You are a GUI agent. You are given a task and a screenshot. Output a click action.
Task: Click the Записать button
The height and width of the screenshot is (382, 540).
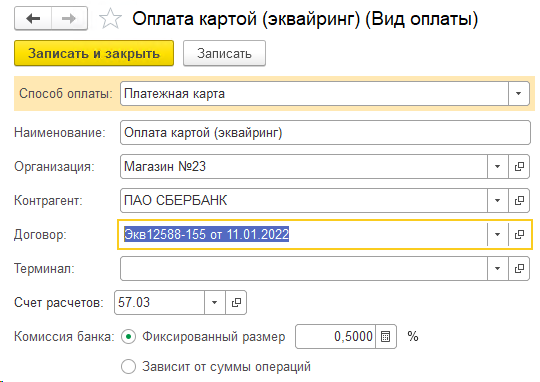pyautogui.click(x=224, y=53)
